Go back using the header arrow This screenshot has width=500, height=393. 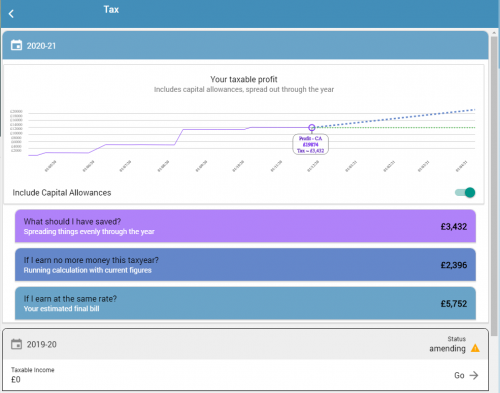click(x=11, y=14)
